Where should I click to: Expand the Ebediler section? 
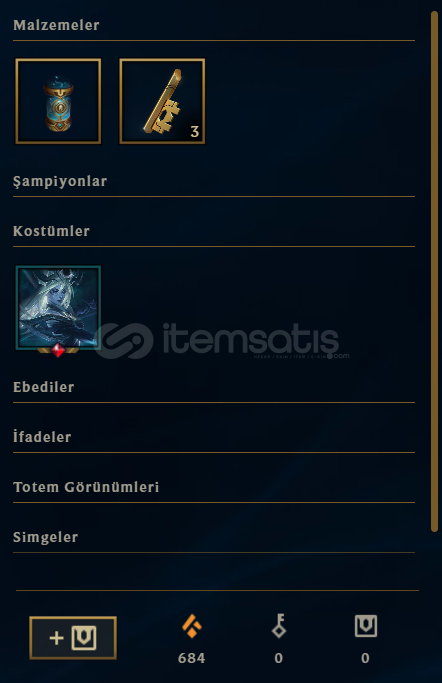coord(44,387)
